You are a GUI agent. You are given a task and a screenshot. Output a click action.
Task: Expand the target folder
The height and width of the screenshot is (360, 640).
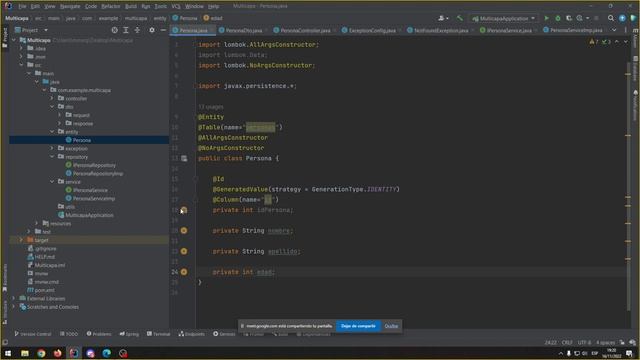[x=22, y=240]
